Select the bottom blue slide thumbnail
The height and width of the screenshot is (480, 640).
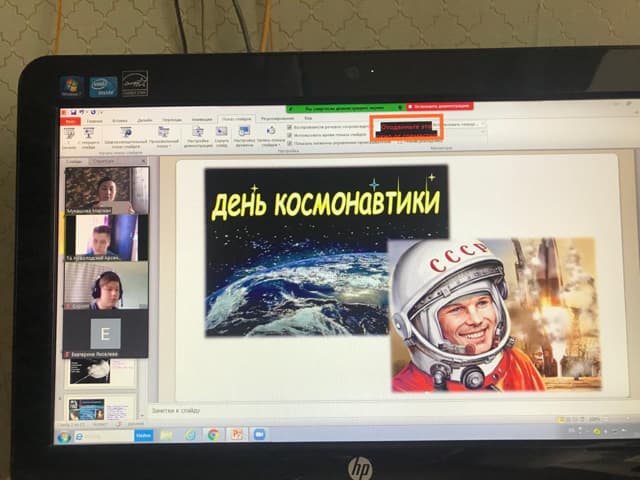[100, 409]
